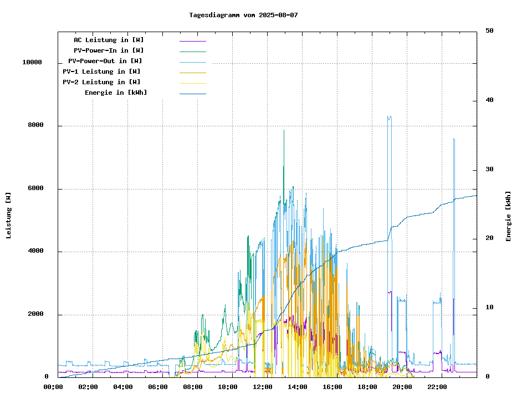
Task: Click the left axis label 'Leistung [W]'
Action: coord(9,215)
